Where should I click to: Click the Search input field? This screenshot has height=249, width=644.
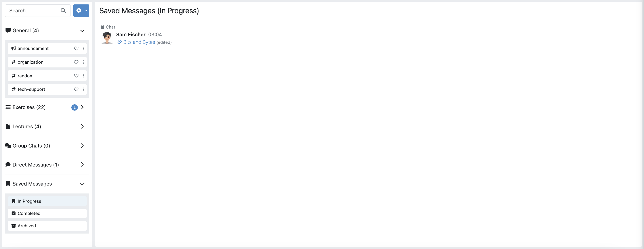32,11
